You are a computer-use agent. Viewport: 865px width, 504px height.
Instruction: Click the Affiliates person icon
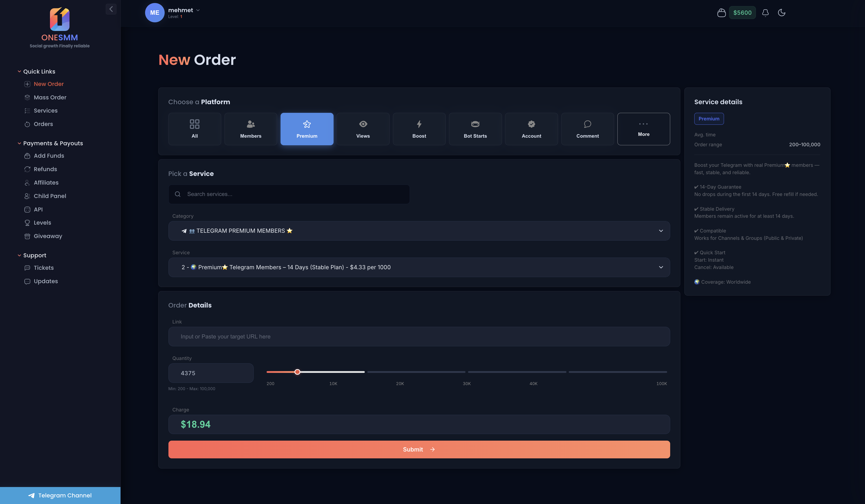pos(27,183)
